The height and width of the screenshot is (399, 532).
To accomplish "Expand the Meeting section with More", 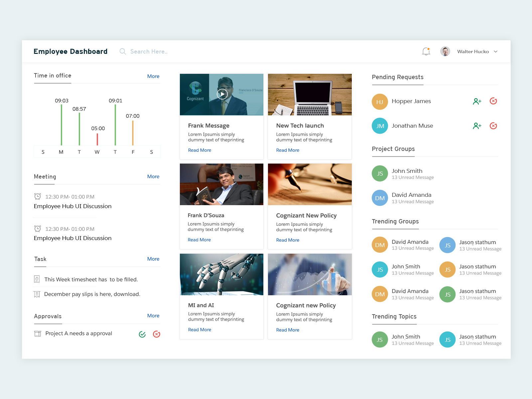I will (x=153, y=177).
